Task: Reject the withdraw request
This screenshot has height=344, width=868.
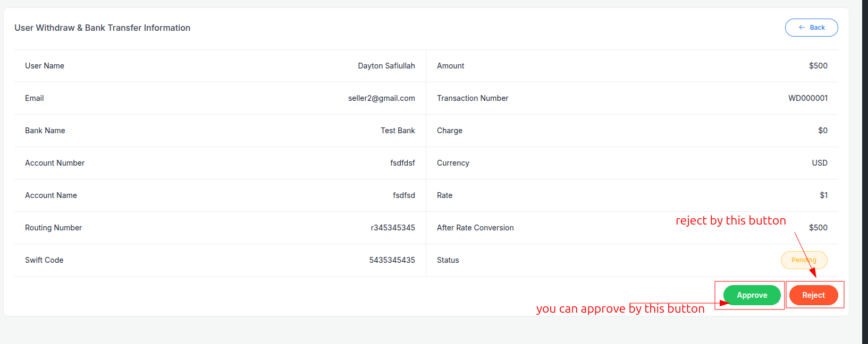Action: [813, 295]
